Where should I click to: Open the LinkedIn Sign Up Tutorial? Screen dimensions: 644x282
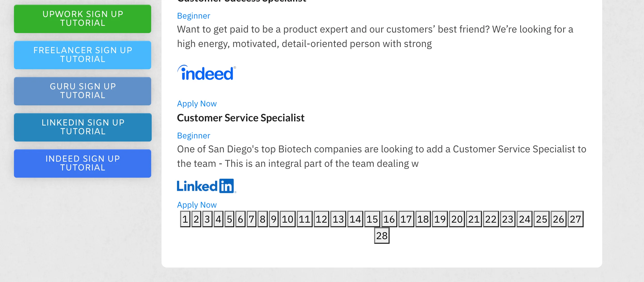click(x=83, y=127)
